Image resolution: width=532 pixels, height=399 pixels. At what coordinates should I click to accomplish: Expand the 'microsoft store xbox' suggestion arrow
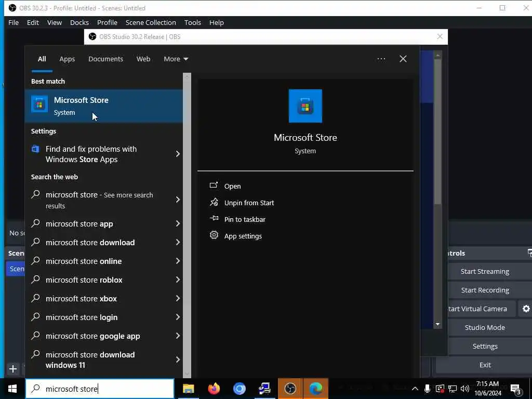(178, 298)
